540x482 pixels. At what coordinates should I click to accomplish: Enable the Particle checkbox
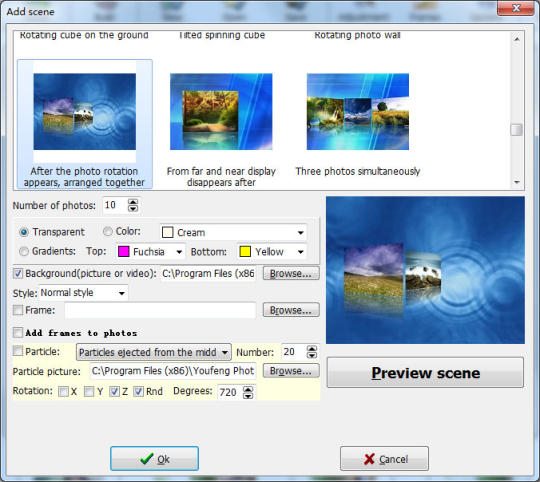[x=18, y=351]
